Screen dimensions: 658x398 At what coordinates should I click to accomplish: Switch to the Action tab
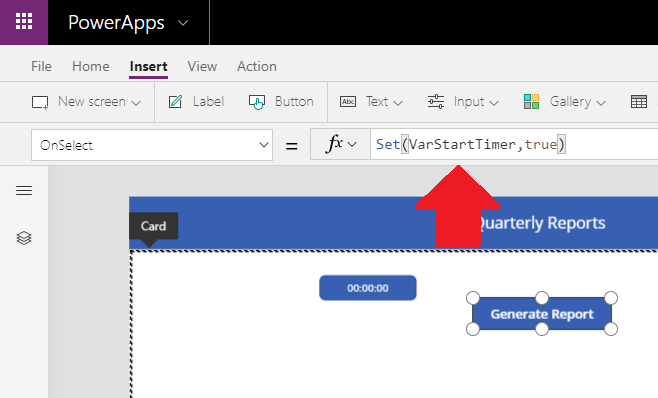pos(257,66)
